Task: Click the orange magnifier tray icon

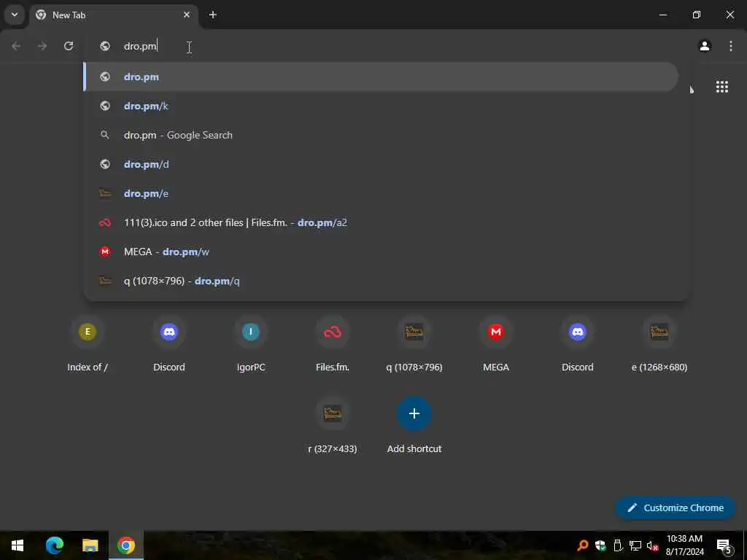Action: (582, 545)
